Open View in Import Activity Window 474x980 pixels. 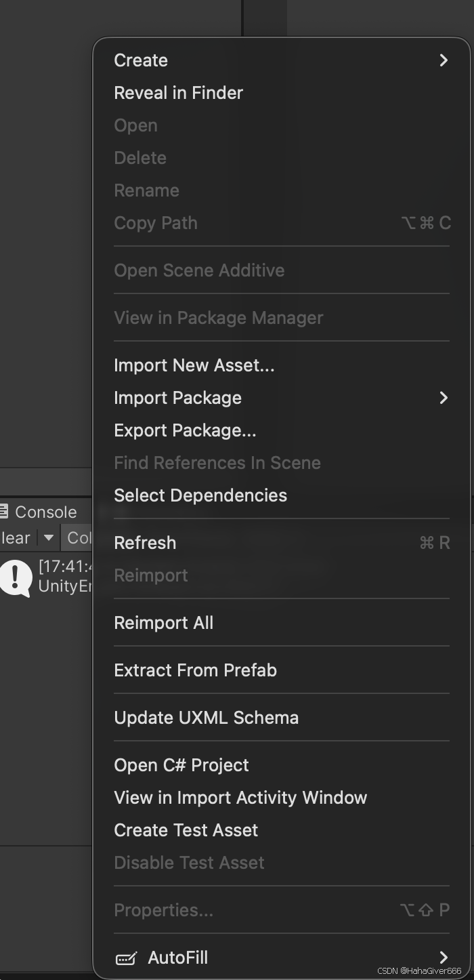coord(240,798)
